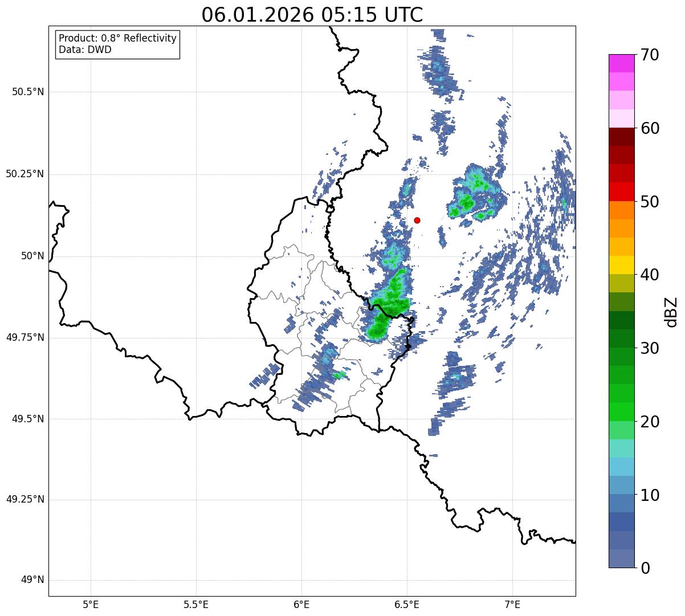The height and width of the screenshot is (616, 685).
Task: Click the title 06.01.2026 05:15 UTC
Action: (x=312, y=15)
